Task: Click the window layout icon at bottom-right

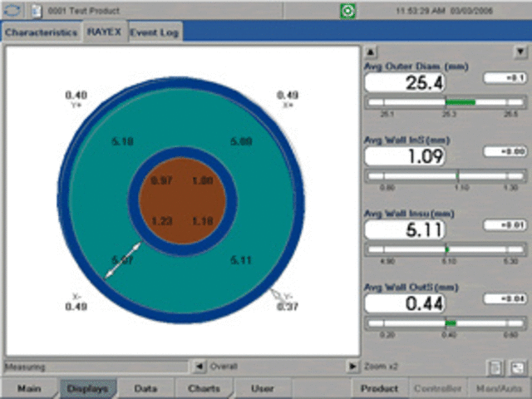Action: pos(516,367)
